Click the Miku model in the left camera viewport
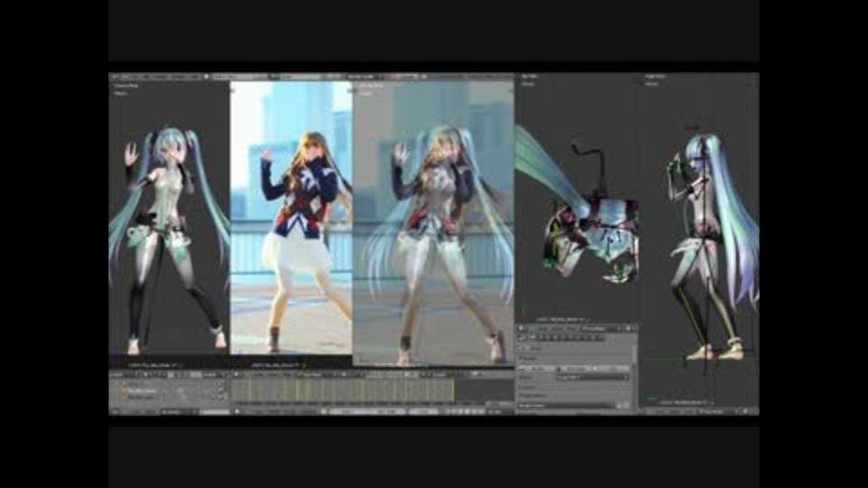The width and height of the screenshot is (868, 488). (x=169, y=240)
